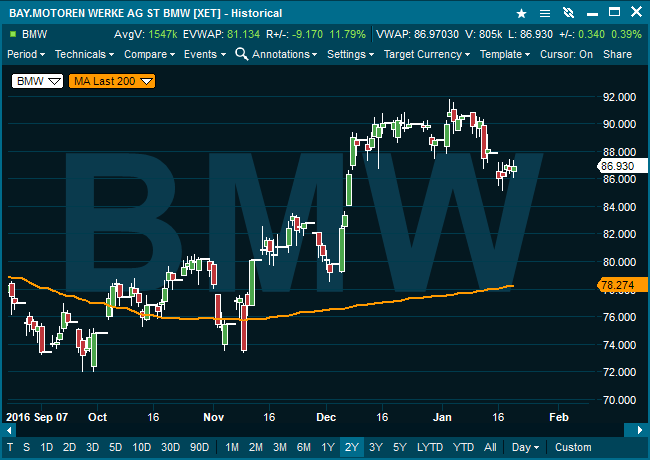Select the 10D range tab
The image size is (650, 460).
pyautogui.click(x=141, y=447)
